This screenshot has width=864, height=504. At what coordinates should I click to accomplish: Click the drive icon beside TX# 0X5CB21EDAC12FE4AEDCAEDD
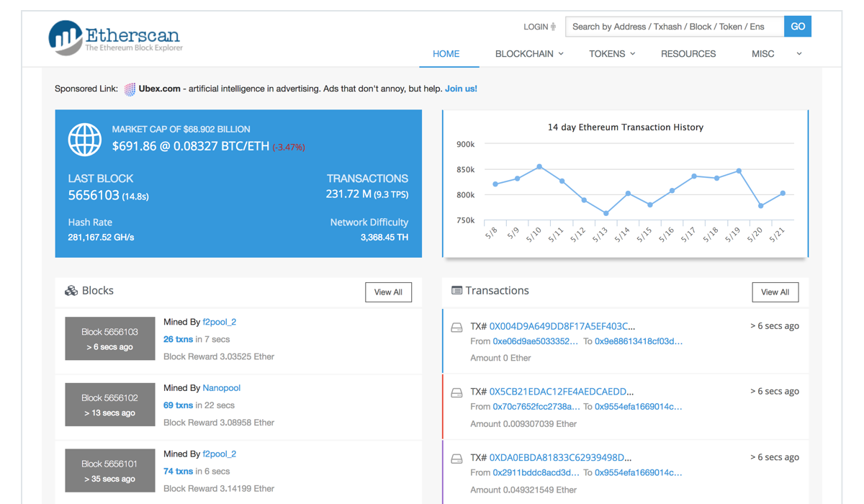tap(456, 393)
